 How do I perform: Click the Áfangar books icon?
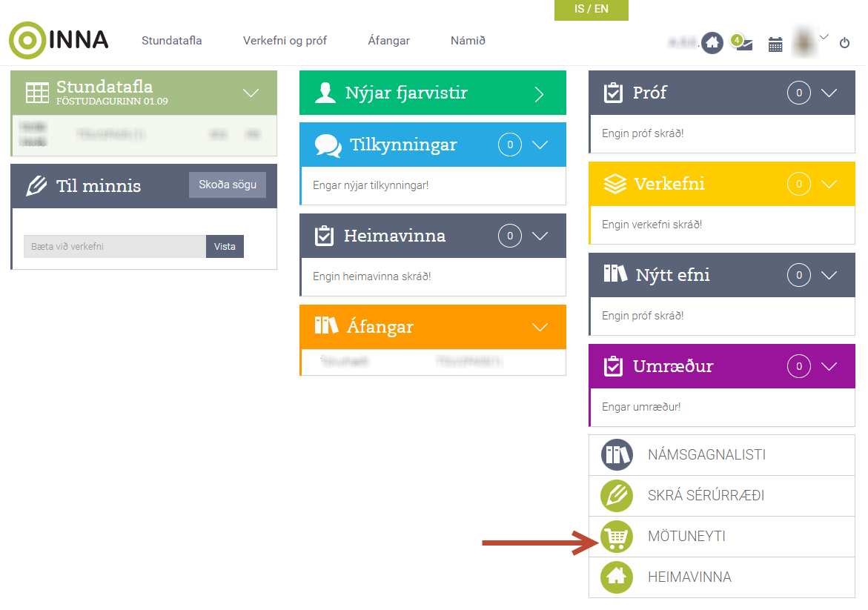(326, 326)
